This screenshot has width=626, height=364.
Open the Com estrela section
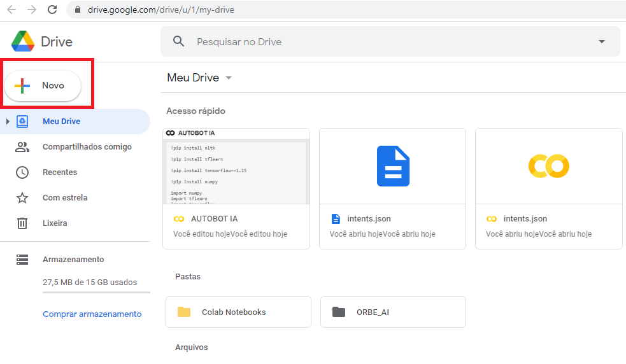[75, 198]
